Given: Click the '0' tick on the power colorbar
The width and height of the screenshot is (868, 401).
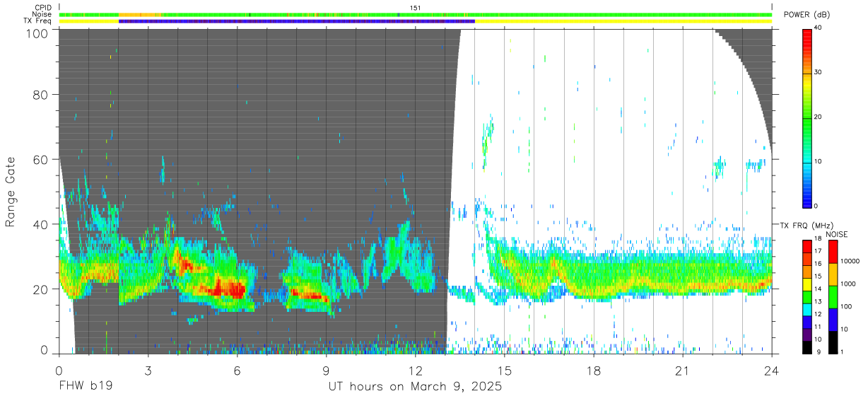Looking at the screenshot, I should coord(817,206).
